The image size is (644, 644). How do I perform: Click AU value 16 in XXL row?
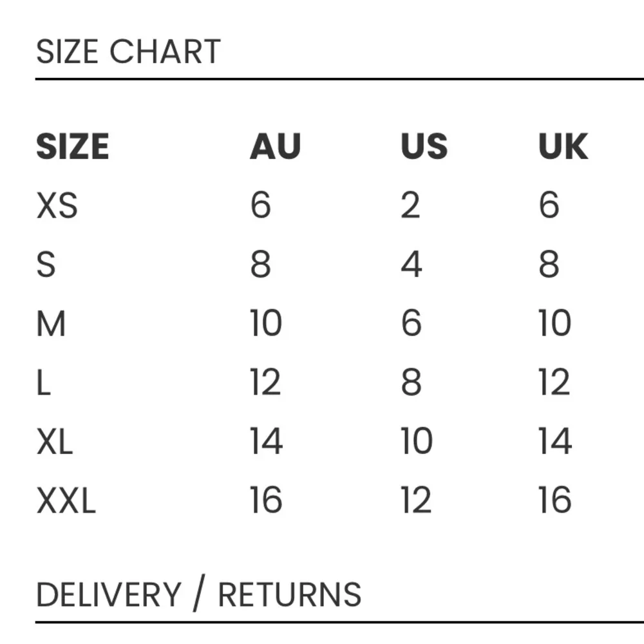coord(266,500)
